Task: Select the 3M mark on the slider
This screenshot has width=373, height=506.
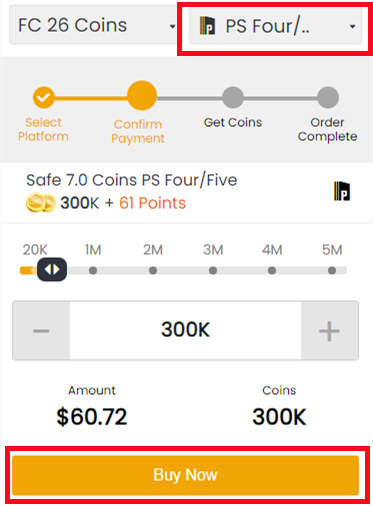Action: click(213, 270)
